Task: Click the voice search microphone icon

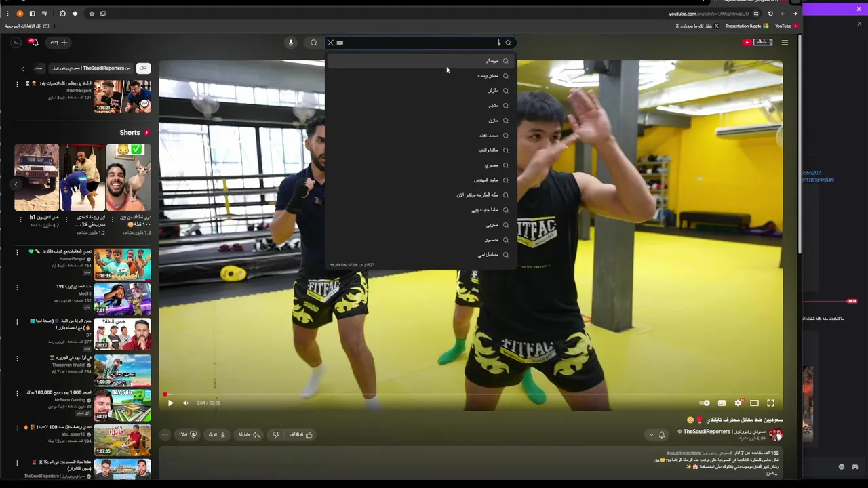Action: click(290, 43)
